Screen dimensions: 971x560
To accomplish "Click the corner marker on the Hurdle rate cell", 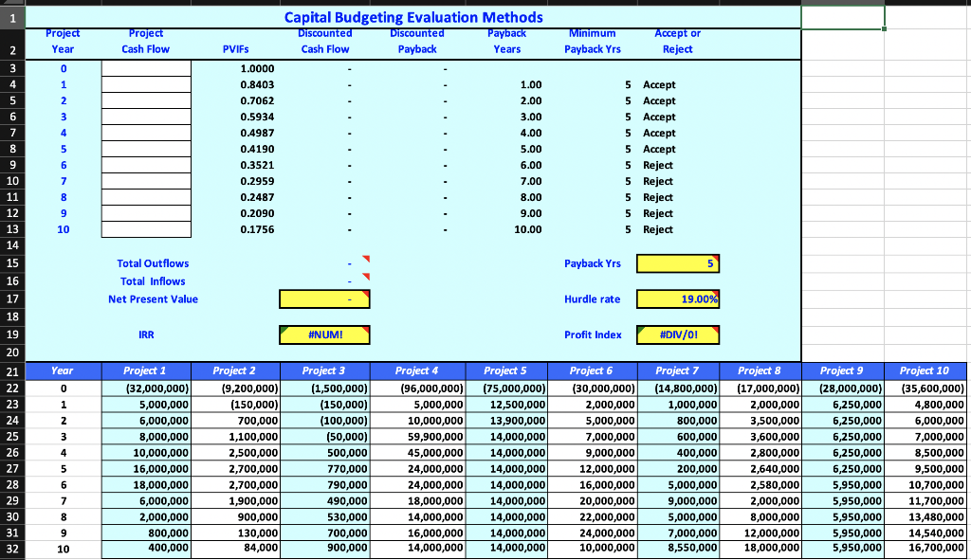I will 718,294.
